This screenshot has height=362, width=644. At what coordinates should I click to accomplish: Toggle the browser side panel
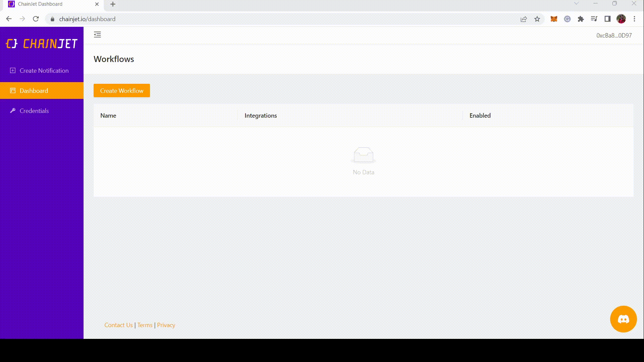[607, 19]
